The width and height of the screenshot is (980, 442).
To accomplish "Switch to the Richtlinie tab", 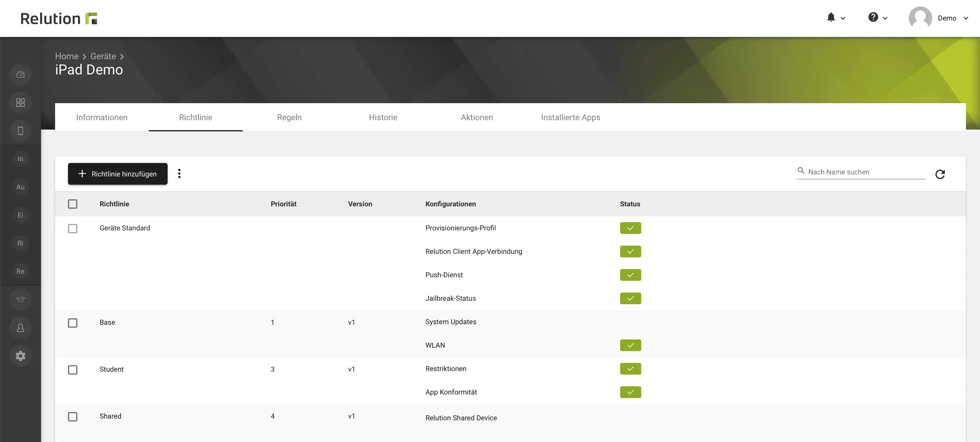I will (x=195, y=118).
